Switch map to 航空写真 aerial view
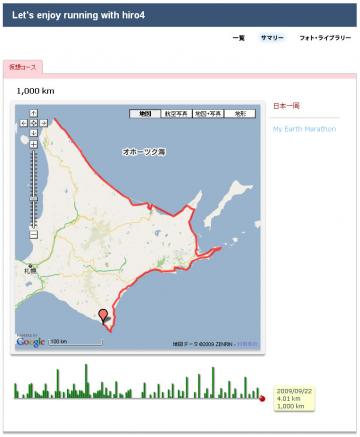 point(177,114)
